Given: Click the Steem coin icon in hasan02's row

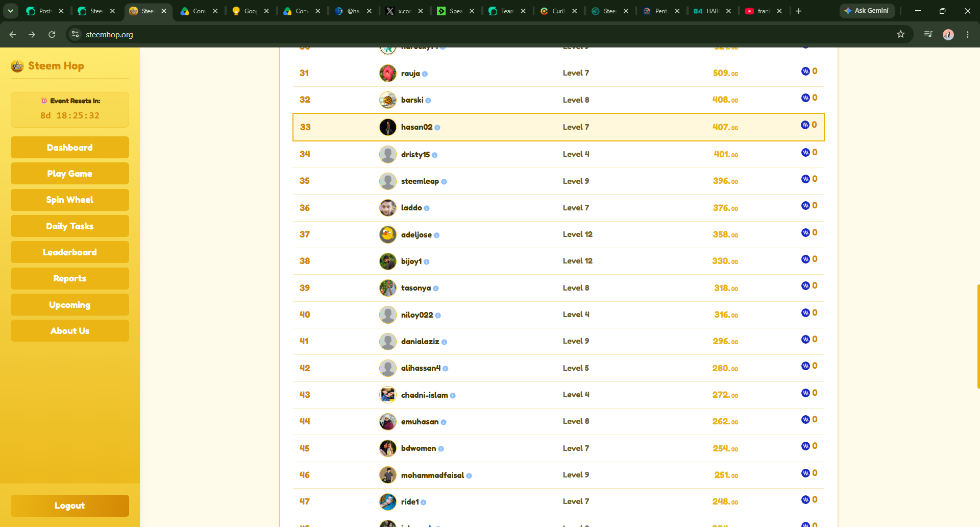Looking at the screenshot, I should [x=805, y=125].
